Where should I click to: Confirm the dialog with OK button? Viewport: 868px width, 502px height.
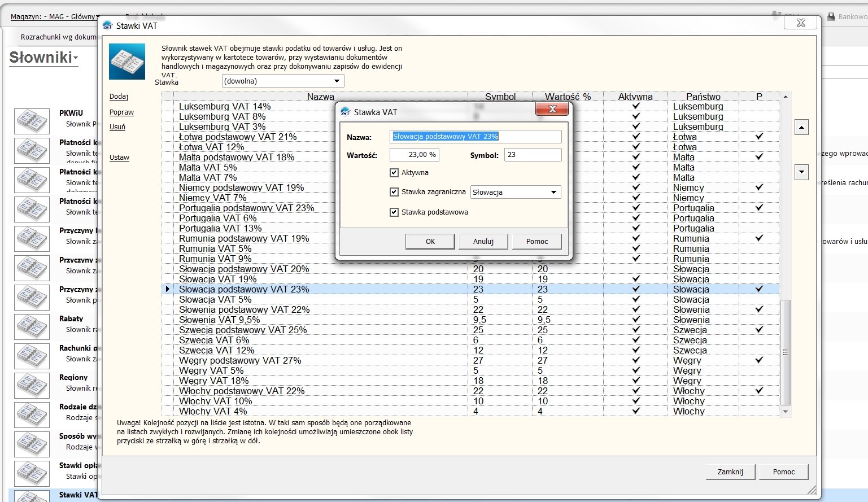(430, 242)
